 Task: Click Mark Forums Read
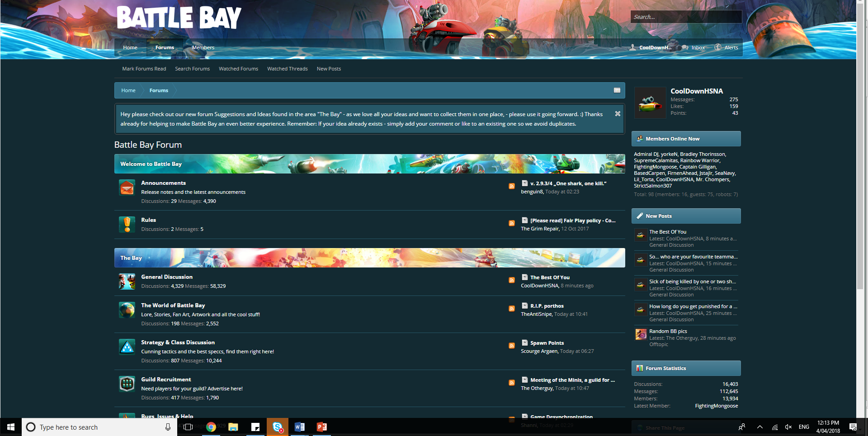pos(144,69)
